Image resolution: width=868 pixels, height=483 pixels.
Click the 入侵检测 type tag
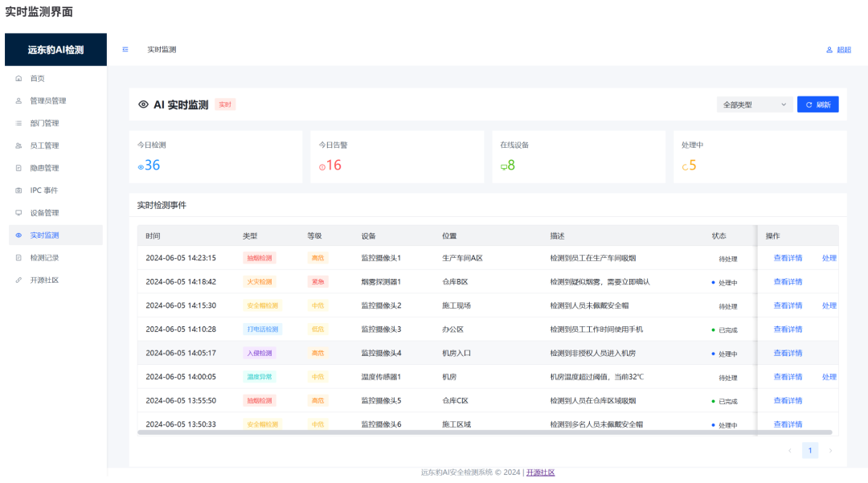coord(260,353)
